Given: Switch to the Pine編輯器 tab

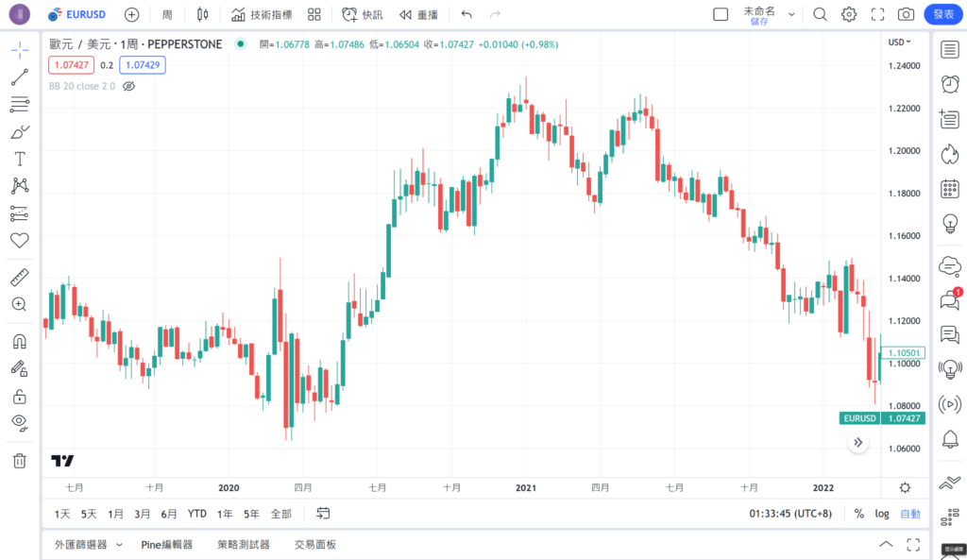Looking at the screenshot, I should click(167, 545).
